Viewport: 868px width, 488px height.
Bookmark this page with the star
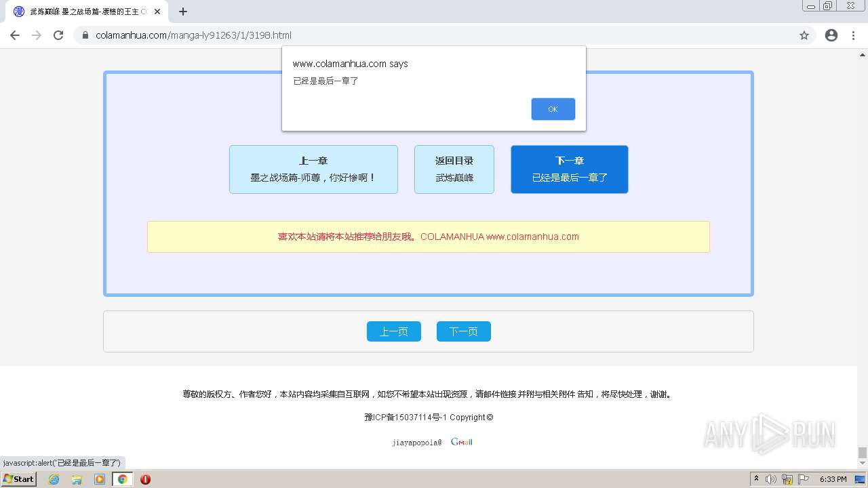coord(804,35)
